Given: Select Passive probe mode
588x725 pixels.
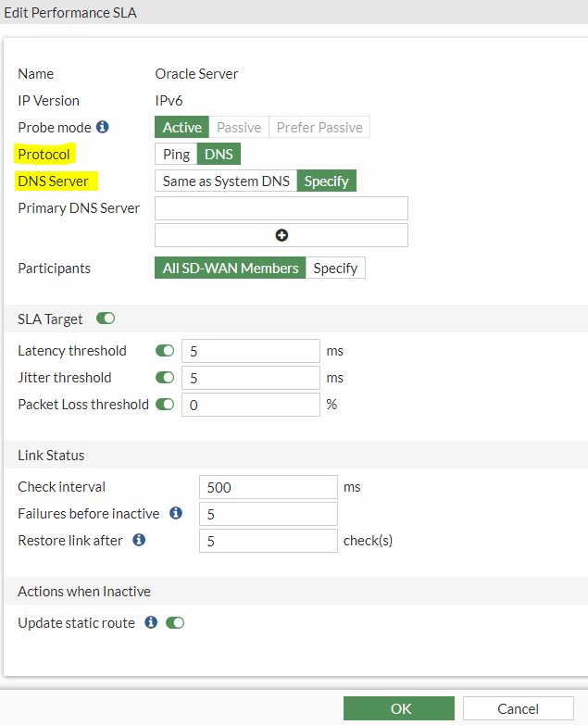Looking at the screenshot, I should [239, 128].
